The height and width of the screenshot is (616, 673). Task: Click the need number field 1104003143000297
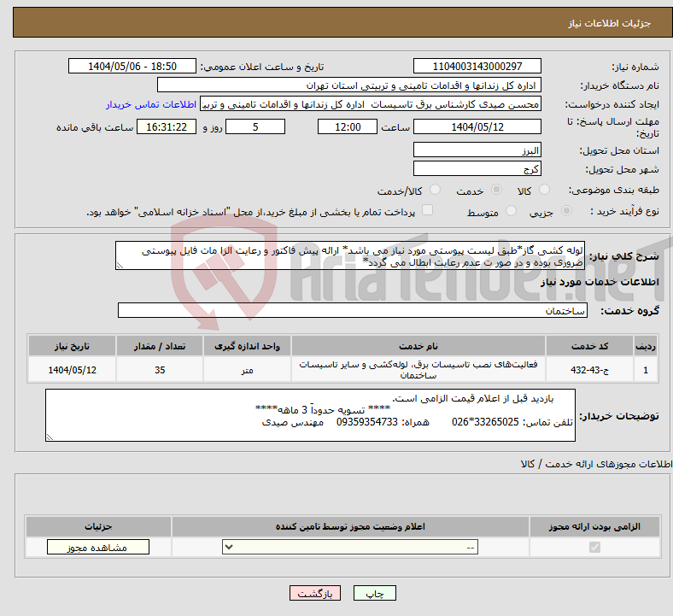(x=477, y=66)
